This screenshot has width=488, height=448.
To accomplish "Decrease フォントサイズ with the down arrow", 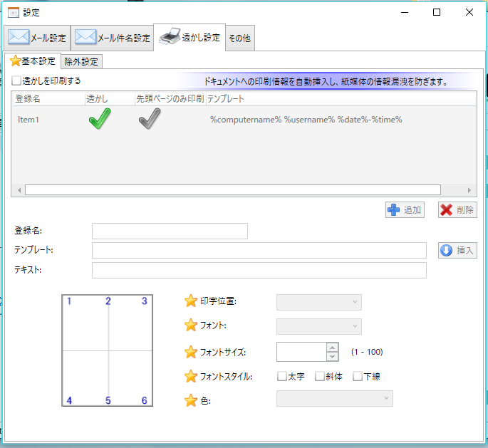I will click(333, 357).
